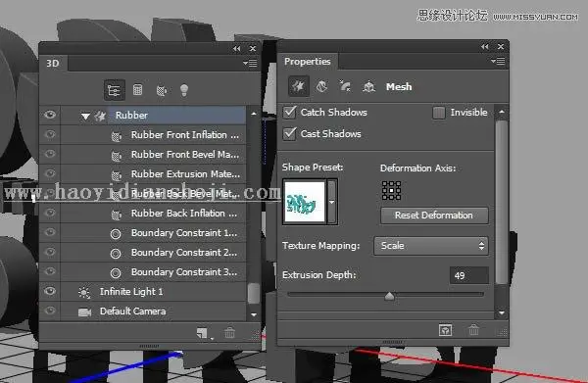This screenshot has width=588, height=383.
Task: Toggle Default Camera visibility
Action: coord(50,311)
